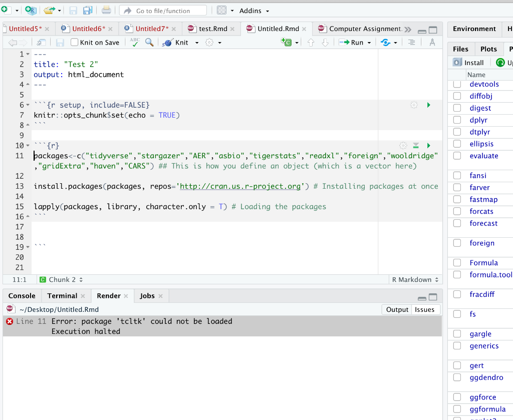Close the Untitled6 tab

pos(110,29)
